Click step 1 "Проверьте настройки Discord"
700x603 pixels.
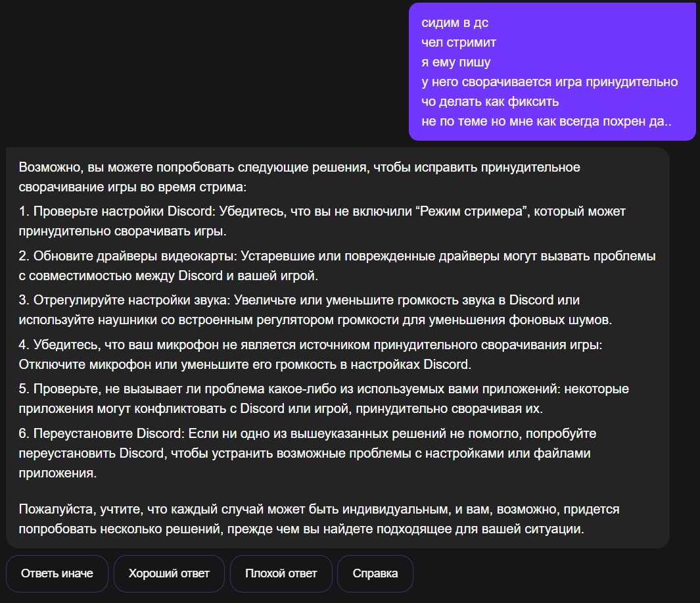[x=322, y=221]
